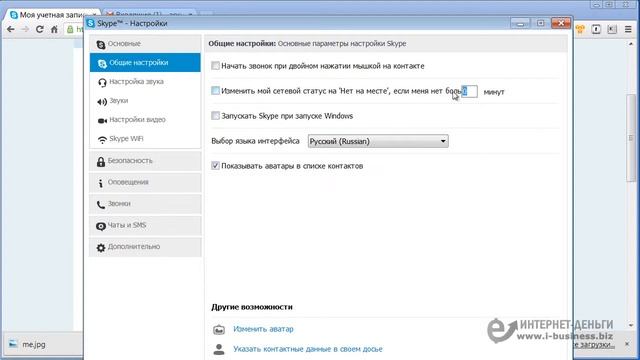Click the minutes input field
This screenshot has height=360, width=640.
click(x=469, y=91)
